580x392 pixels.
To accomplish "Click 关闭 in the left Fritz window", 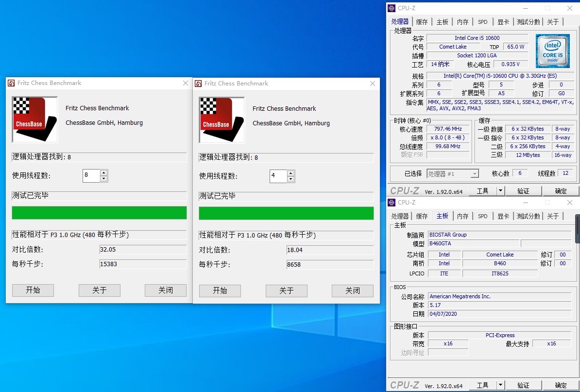I will tap(165, 290).
